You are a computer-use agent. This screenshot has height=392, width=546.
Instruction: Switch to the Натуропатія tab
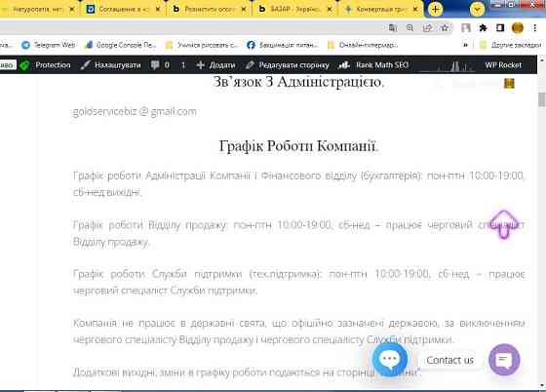click(38, 10)
